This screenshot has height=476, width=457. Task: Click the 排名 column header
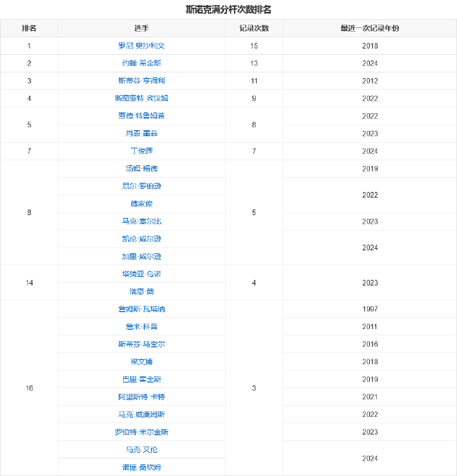click(x=29, y=28)
